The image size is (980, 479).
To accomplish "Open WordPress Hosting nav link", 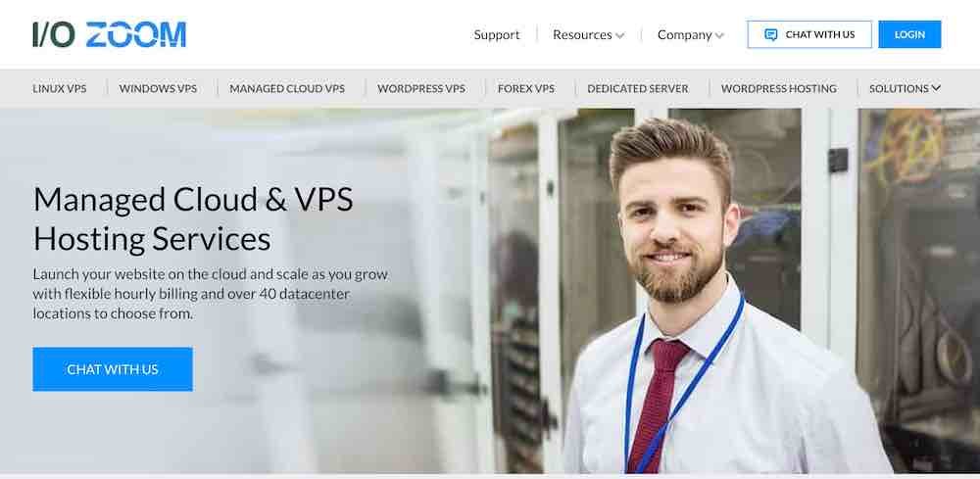I will pos(779,88).
